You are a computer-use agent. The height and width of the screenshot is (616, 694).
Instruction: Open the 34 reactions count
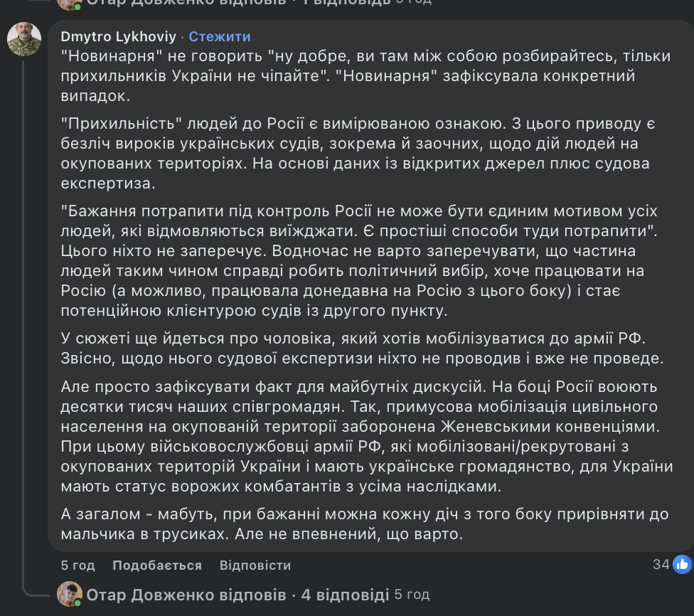coord(661,565)
